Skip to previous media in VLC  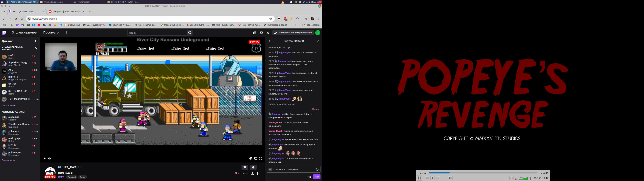coord(427,178)
